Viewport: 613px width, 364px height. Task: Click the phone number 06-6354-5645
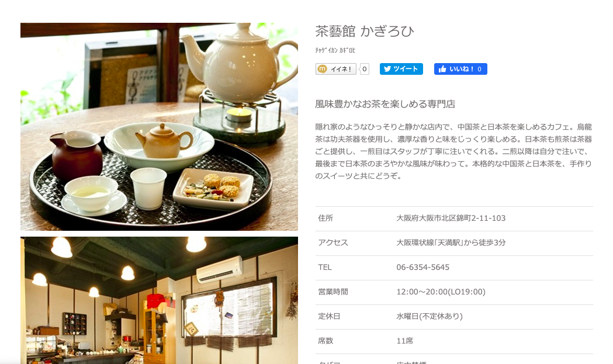tap(422, 268)
